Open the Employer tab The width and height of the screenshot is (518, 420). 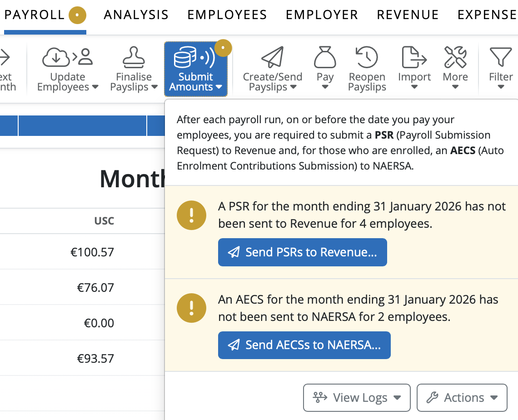coord(322,15)
